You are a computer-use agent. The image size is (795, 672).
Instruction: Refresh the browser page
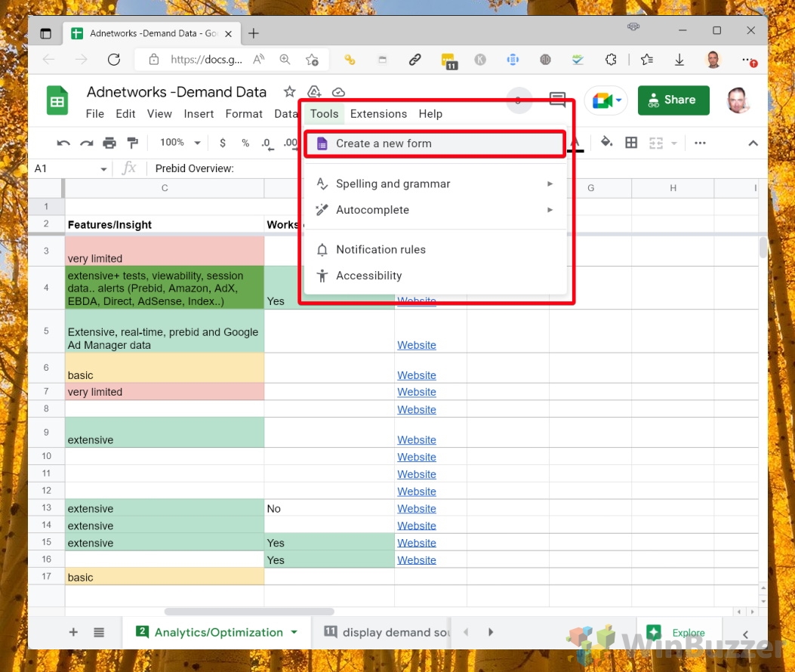[114, 60]
